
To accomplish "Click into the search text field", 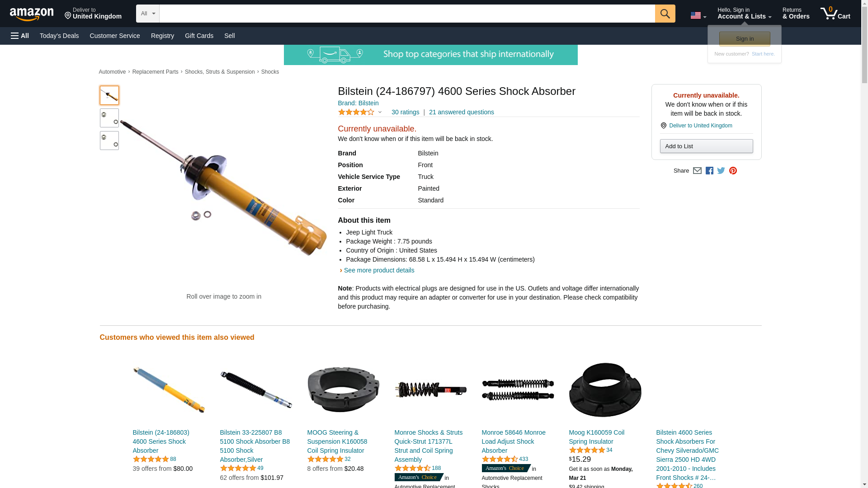I will (x=407, y=14).
